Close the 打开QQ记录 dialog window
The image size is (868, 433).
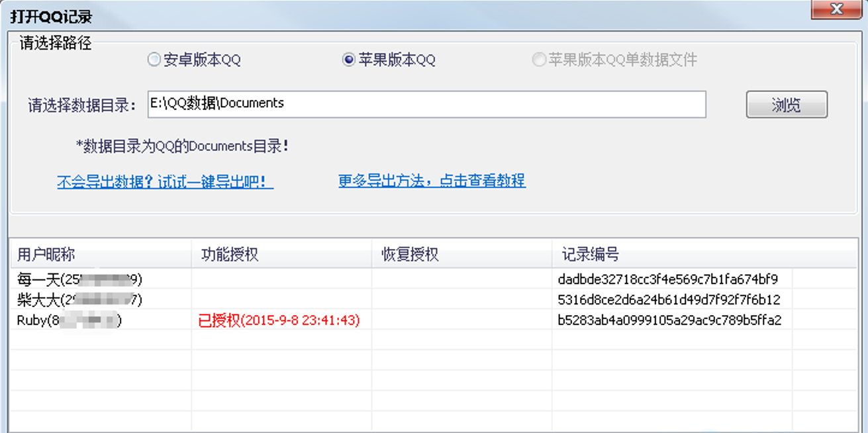click(x=836, y=9)
